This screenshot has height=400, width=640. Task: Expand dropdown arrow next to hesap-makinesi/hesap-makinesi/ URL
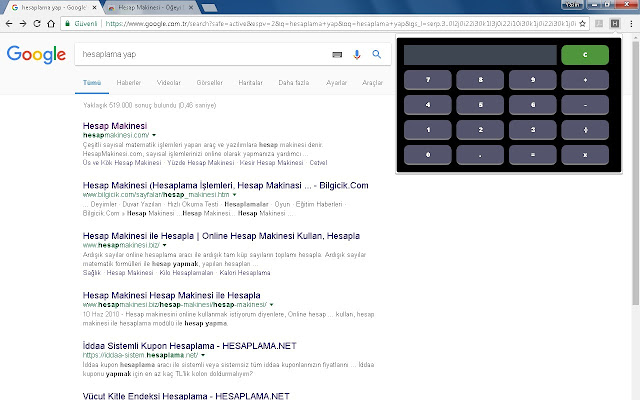(x=271, y=304)
